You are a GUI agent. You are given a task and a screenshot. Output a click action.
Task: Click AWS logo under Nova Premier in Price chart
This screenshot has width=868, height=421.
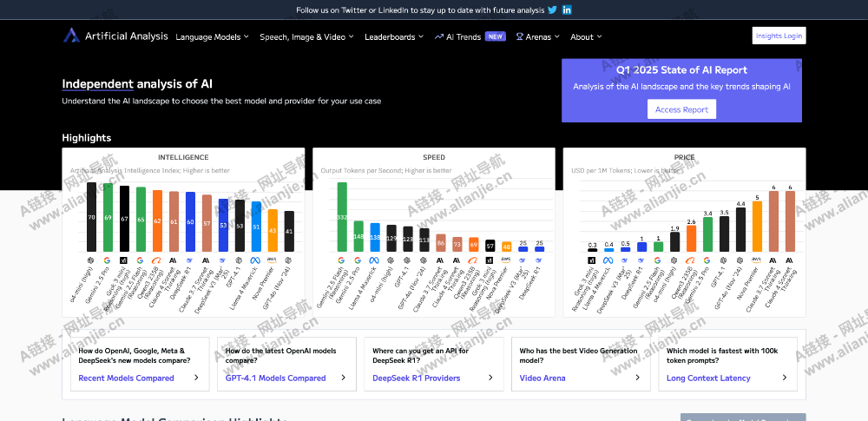click(757, 260)
